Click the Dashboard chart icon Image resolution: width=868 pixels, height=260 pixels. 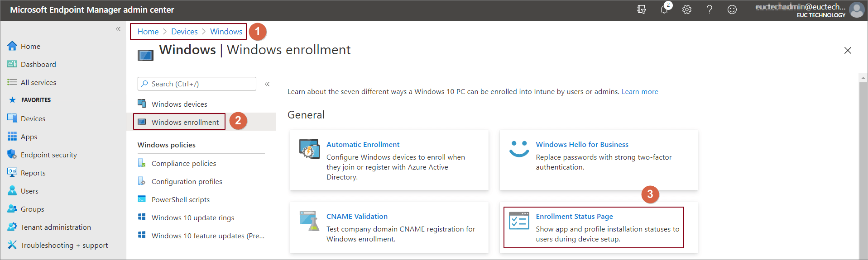click(12, 64)
